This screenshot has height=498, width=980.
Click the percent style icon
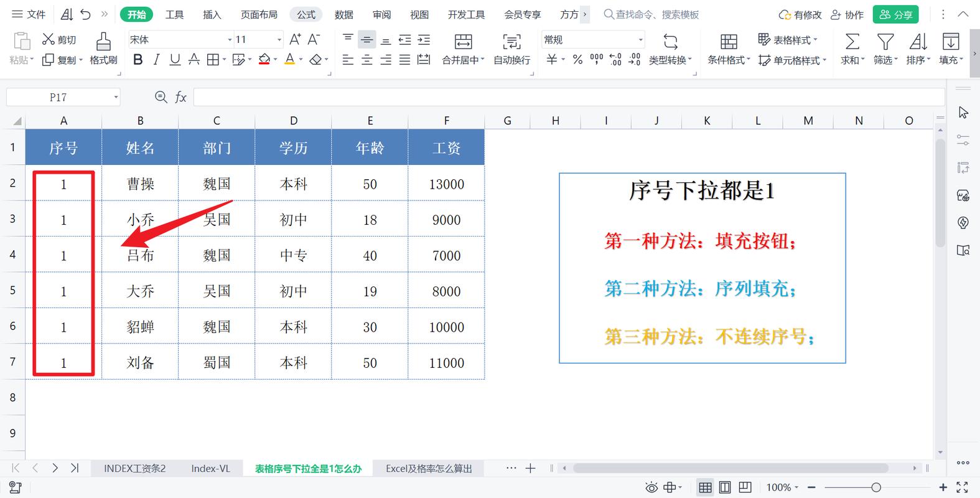[577, 60]
